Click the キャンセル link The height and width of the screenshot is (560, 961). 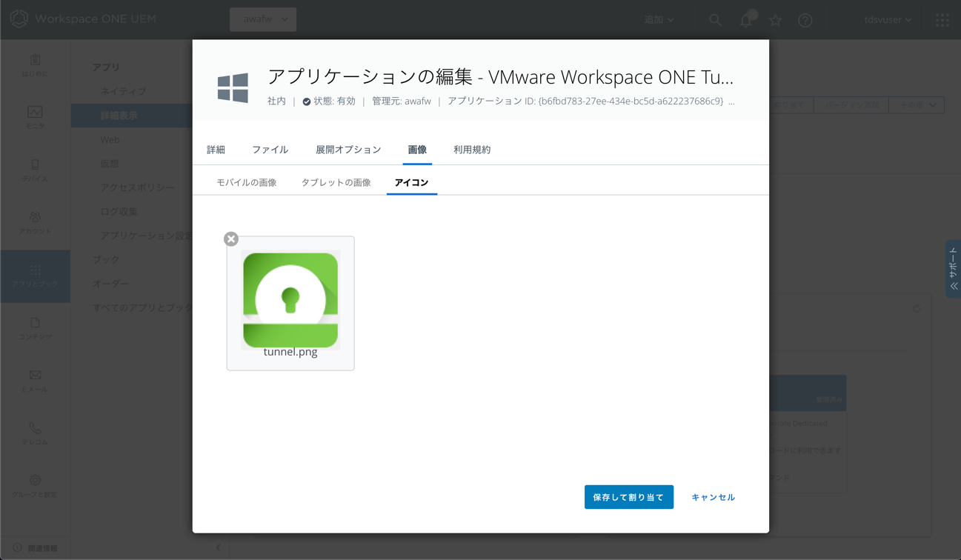coord(713,497)
